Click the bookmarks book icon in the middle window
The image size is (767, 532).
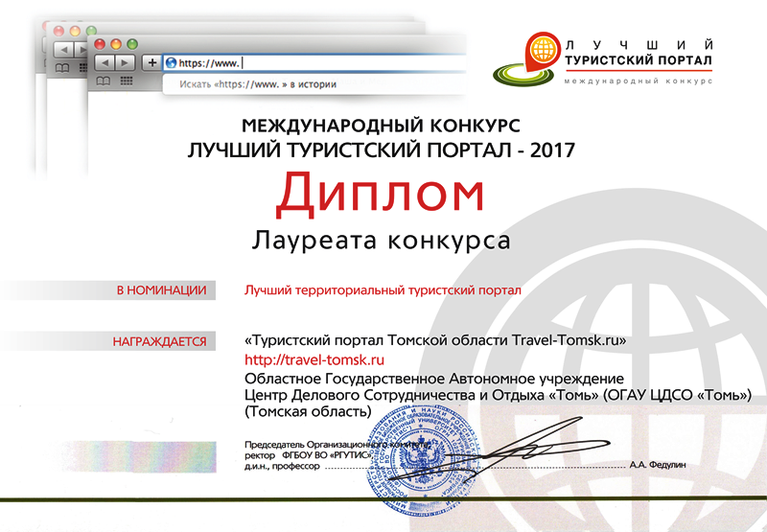pos(62,67)
